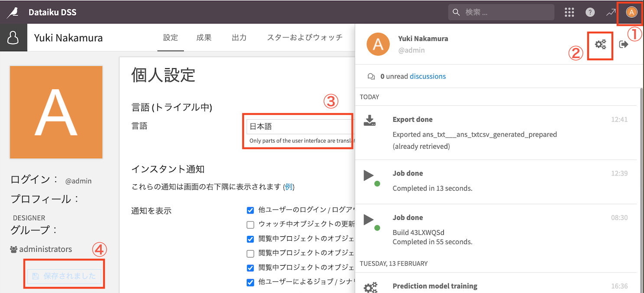
Task: Open the help question mark menu
Action: (x=590, y=12)
